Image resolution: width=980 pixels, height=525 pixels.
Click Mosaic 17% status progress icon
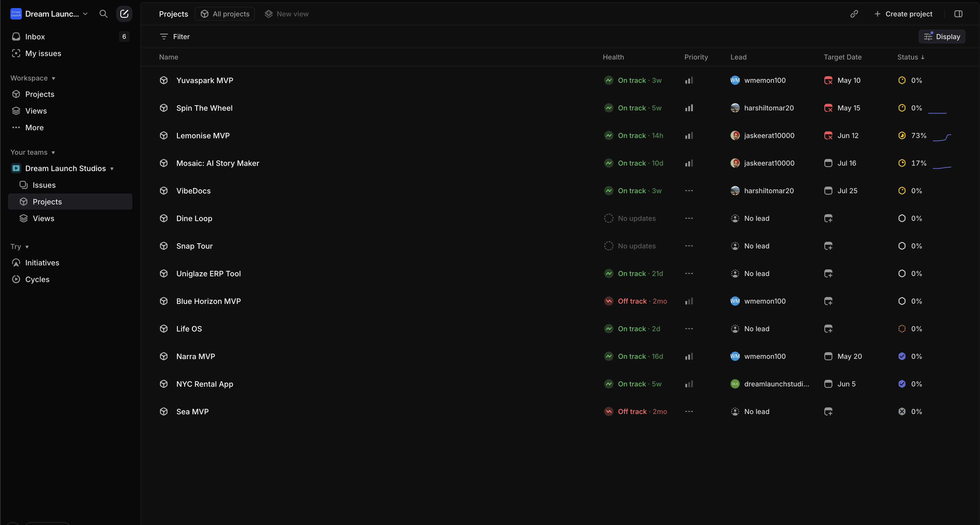(902, 163)
